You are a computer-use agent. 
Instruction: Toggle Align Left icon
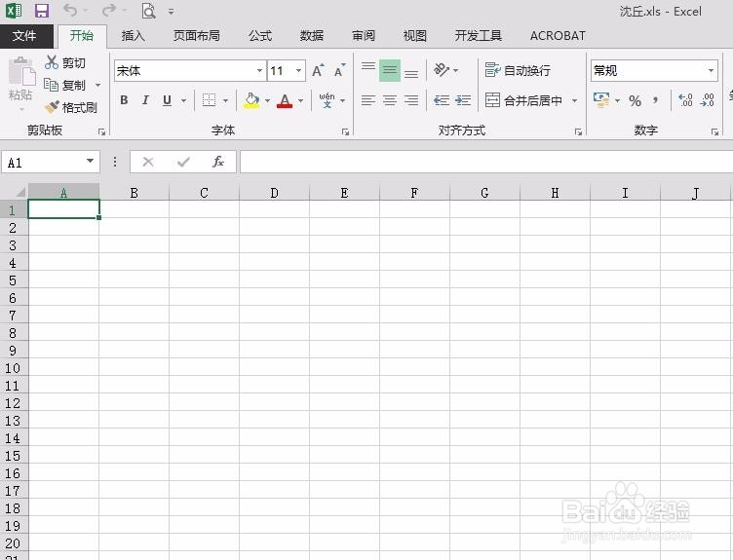(368, 100)
